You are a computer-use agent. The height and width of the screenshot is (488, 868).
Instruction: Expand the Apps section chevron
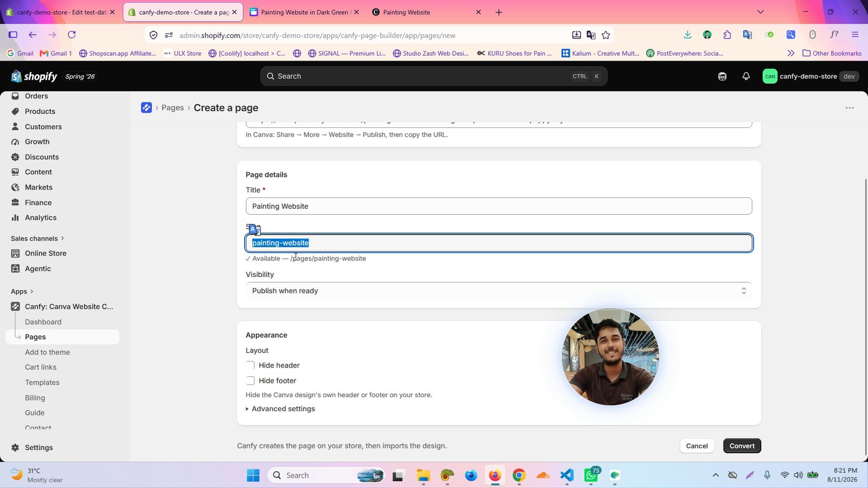coord(31,292)
